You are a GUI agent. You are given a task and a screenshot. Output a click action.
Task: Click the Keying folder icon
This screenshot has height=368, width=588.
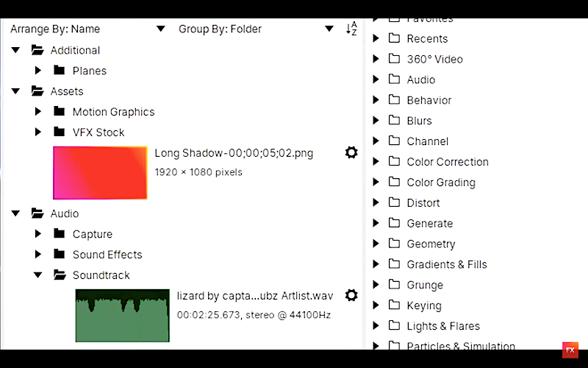point(394,305)
